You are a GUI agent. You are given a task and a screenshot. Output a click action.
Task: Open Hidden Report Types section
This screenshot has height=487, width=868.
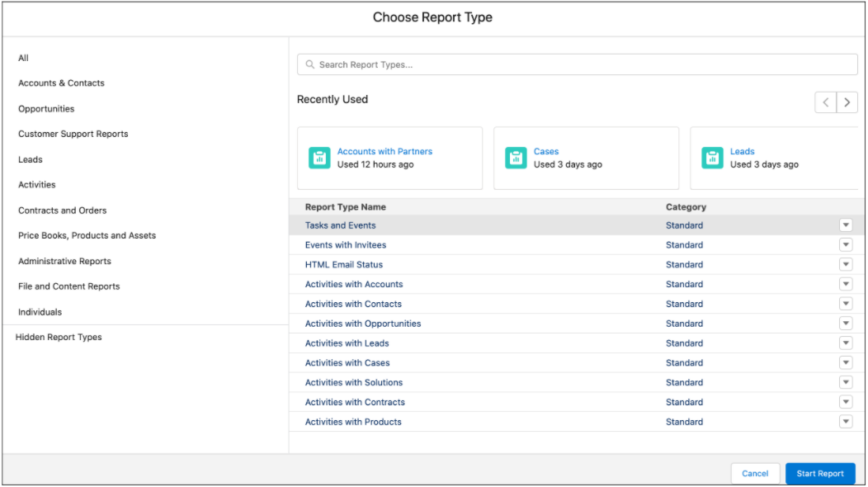coord(59,337)
